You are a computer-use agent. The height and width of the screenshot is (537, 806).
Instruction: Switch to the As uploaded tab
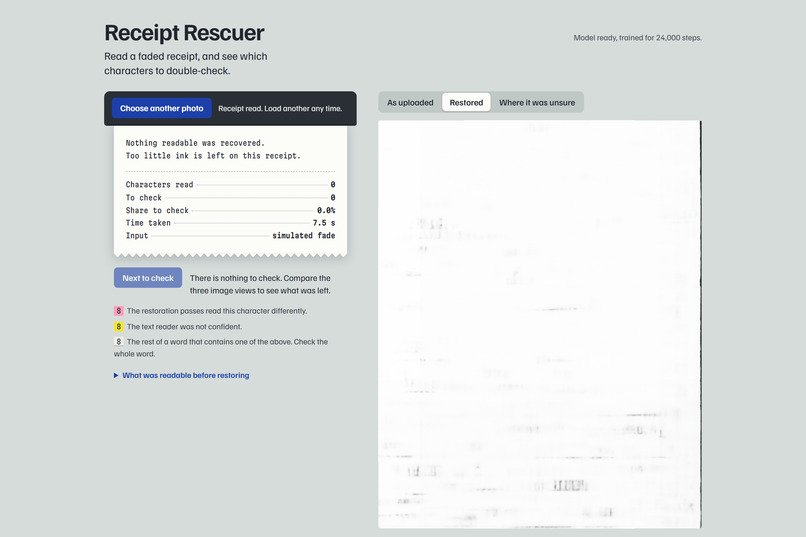(x=410, y=103)
